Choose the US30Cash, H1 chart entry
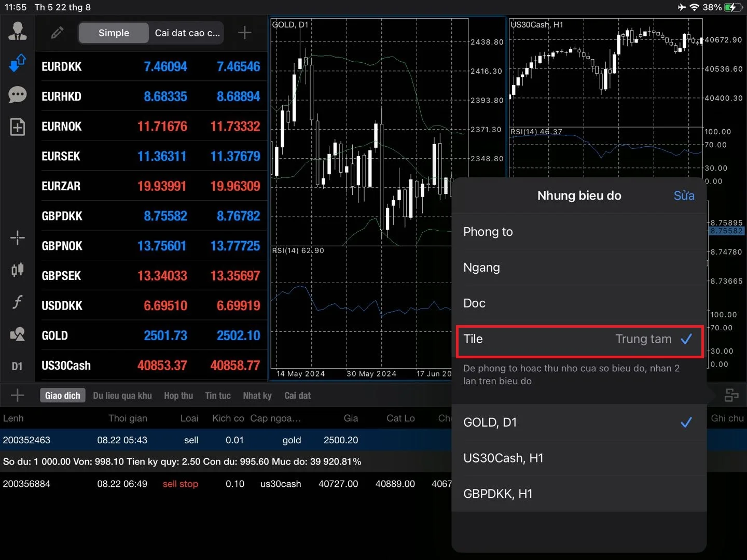This screenshot has height=560, width=747. 579,458
